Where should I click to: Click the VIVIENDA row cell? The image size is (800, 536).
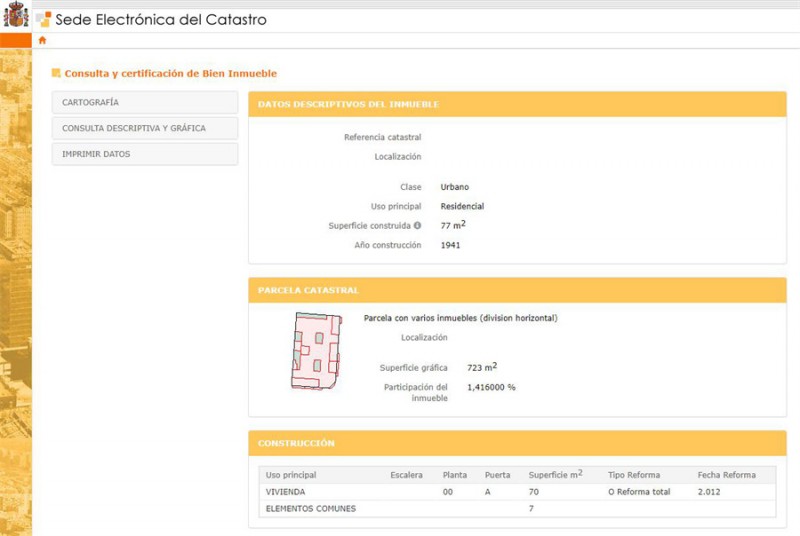pyautogui.click(x=285, y=492)
